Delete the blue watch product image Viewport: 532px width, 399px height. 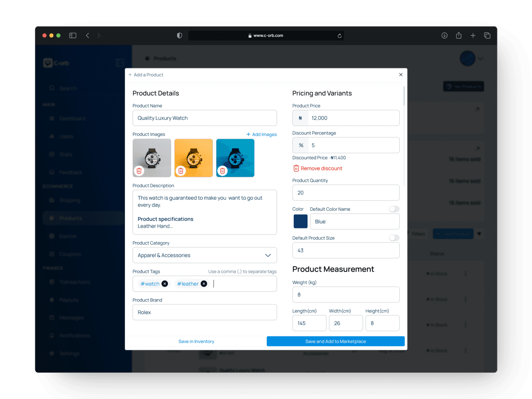tap(222, 171)
